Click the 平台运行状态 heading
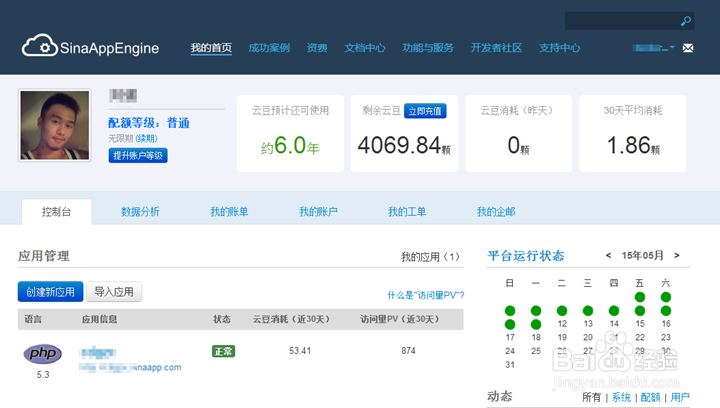 click(526, 256)
